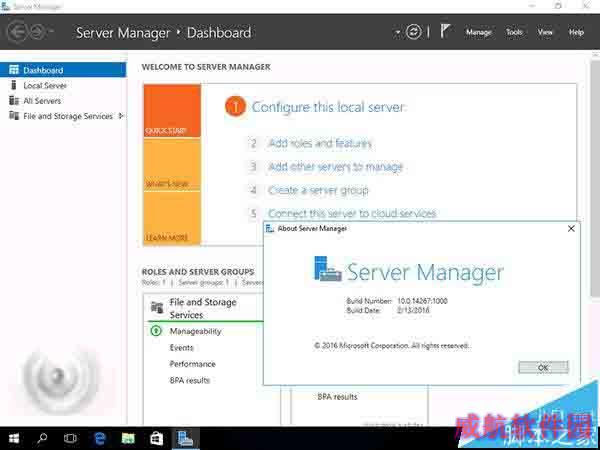Image resolution: width=600 pixels, height=450 pixels.
Task: Click the orange step 1 circle icon
Action: click(235, 106)
